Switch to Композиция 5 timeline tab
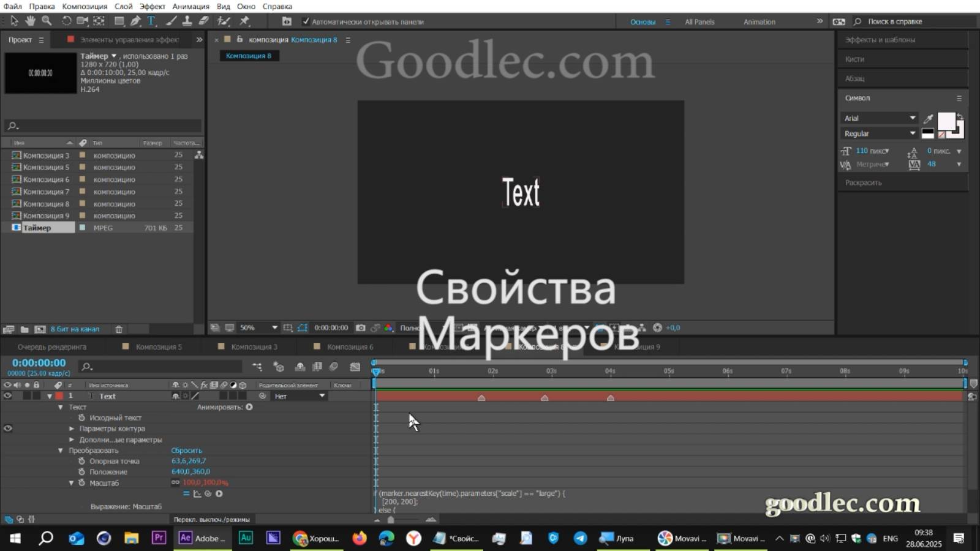Viewport: 980px width, 551px height. (x=159, y=347)
